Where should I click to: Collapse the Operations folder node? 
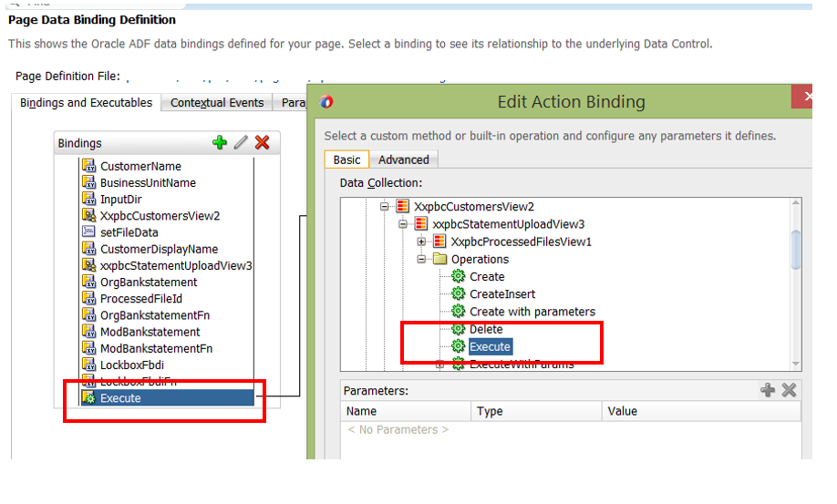click(421, 259)
